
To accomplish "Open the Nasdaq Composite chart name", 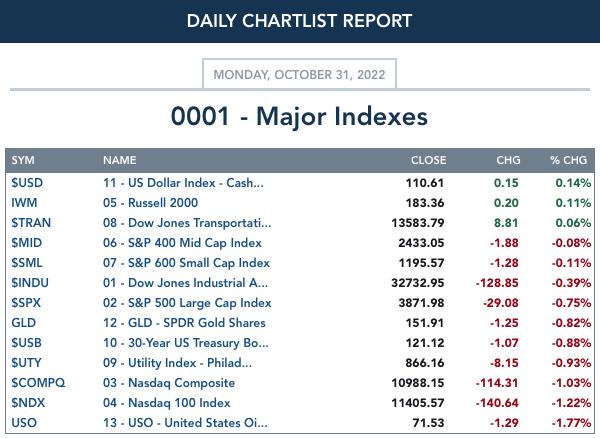I will coord(169,383).
